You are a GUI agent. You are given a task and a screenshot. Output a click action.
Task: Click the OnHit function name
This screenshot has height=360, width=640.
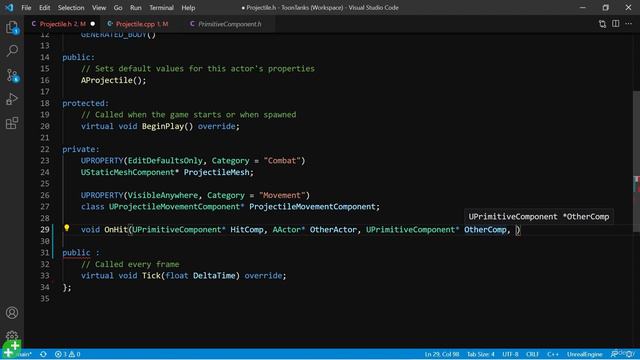click(x=116, y=229)
